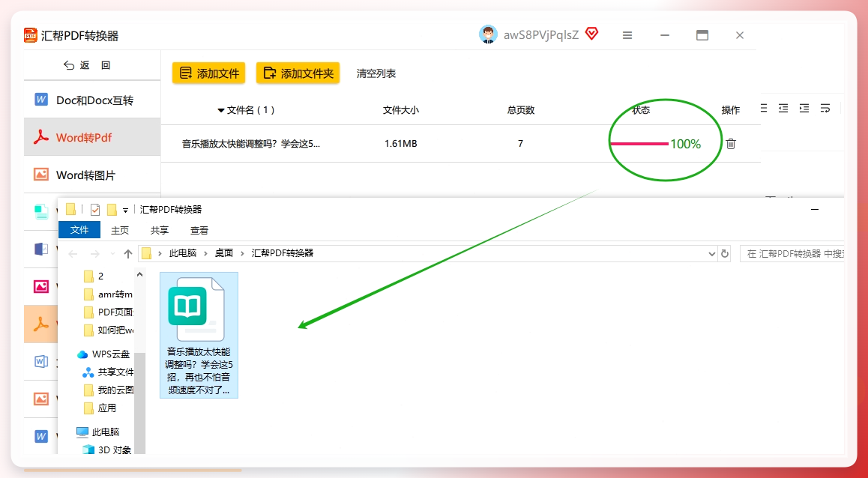Screen dimensions: 868x478
Task: Select Word转Pdf in the sidebar
Action: [92, 137]
